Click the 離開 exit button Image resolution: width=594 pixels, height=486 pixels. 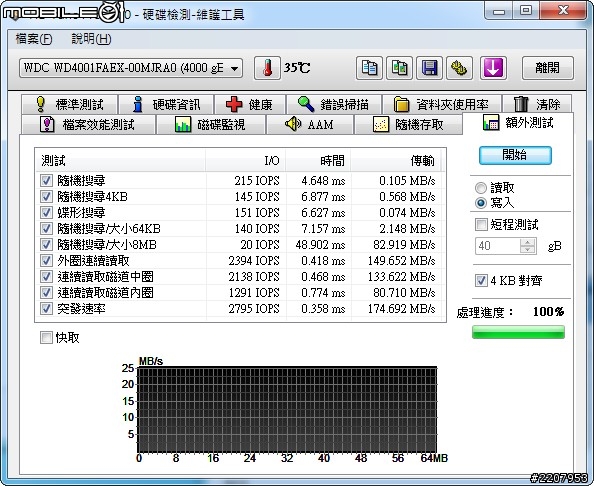(x=547, y=68)
